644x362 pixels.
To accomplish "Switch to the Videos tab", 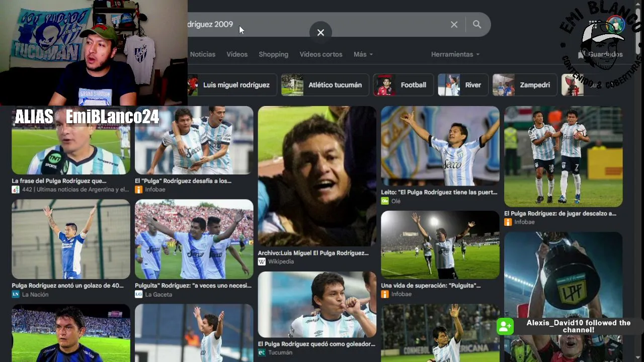I will pyautogui.click(x=237, y=54).
